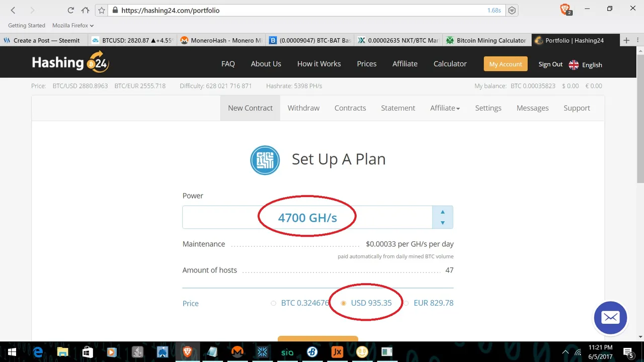Reload the page with the refresh icon

[70, 10]
